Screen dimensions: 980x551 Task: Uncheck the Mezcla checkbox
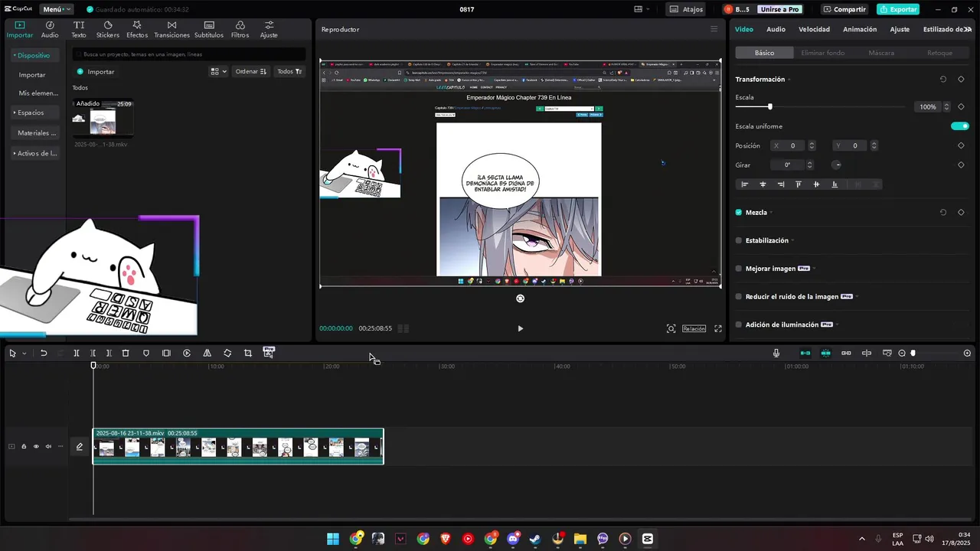coord(739,213)
